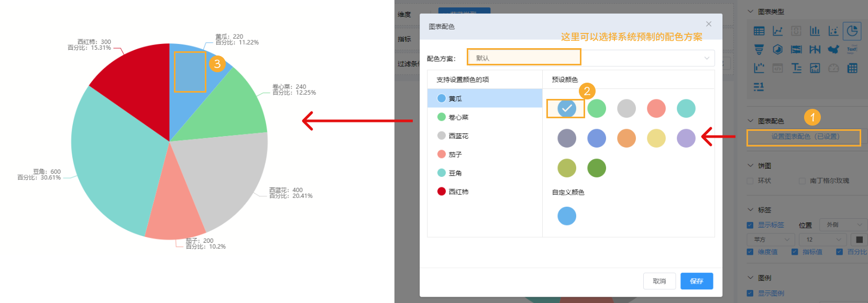
Task: Choose the word cloud Text chart icon
Action: (852, 50)
